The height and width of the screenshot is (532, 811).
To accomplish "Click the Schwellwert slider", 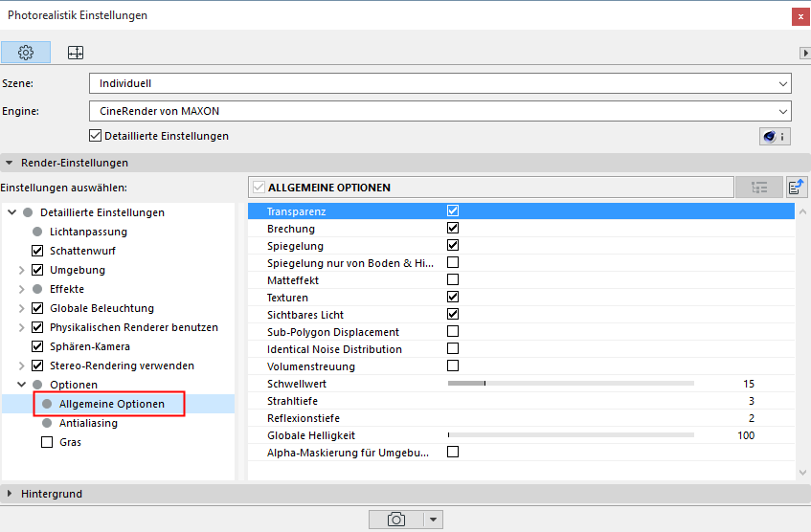I will tap(571, 383).
